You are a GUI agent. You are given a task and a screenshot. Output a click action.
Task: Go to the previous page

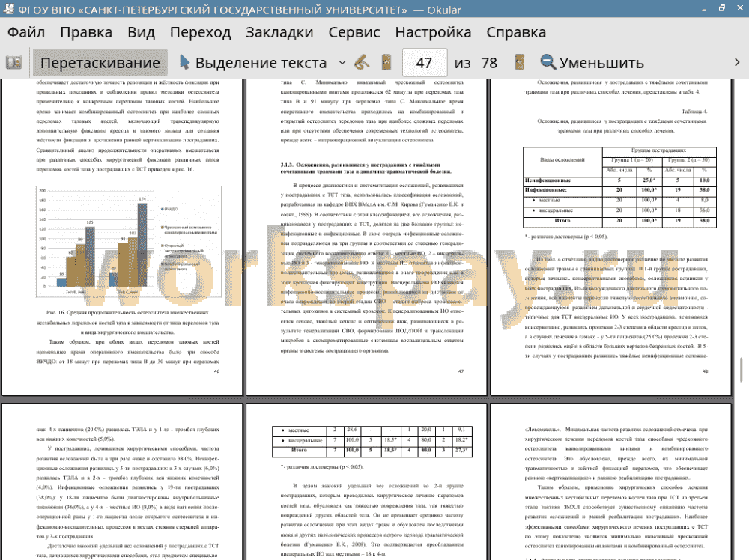[386, 63]
